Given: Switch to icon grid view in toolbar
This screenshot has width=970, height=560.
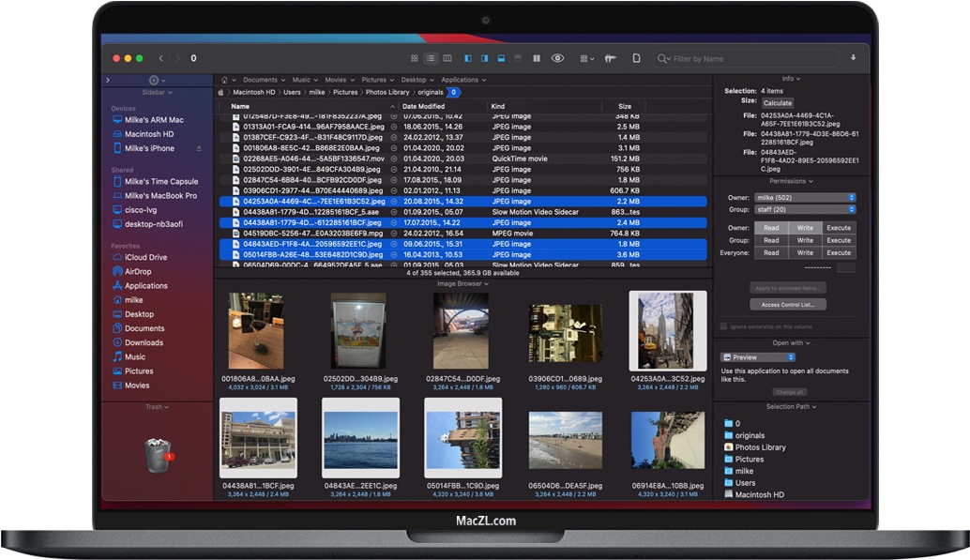Looking at the screenshot, I should (x=415, y=58).
